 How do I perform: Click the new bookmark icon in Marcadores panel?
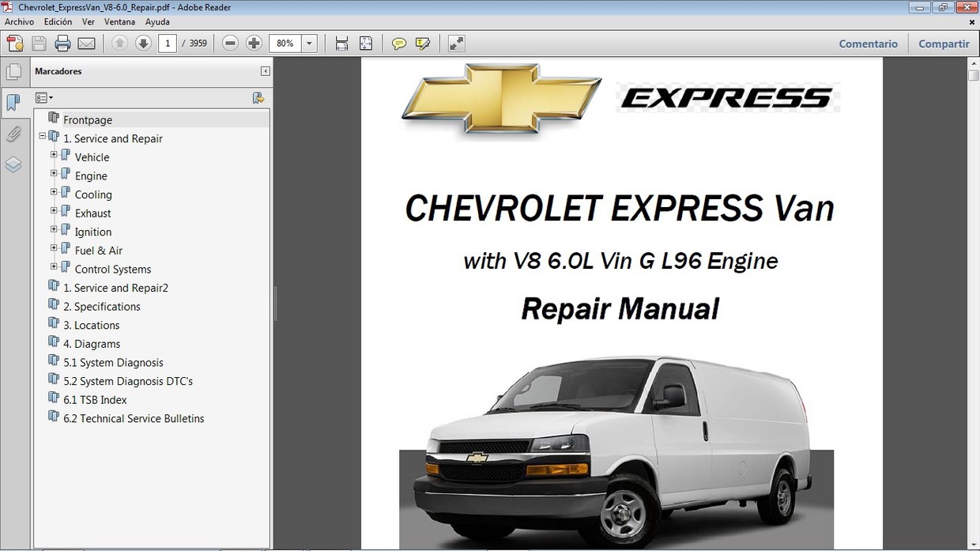click(x=258, y=97)
